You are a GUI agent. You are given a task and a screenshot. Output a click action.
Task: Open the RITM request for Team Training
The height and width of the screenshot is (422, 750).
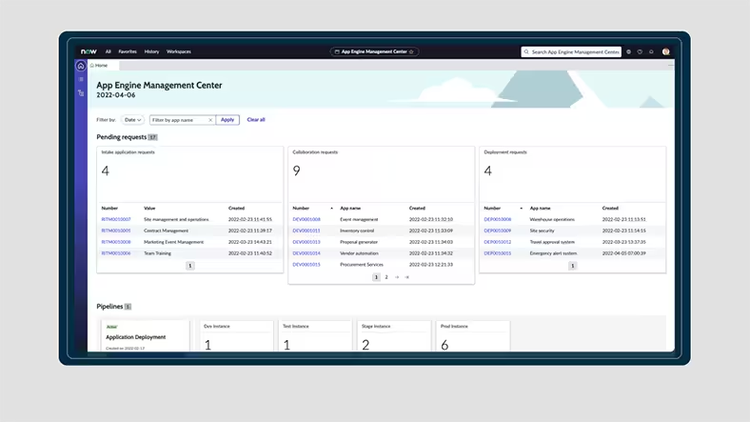[x=116, y=253]
